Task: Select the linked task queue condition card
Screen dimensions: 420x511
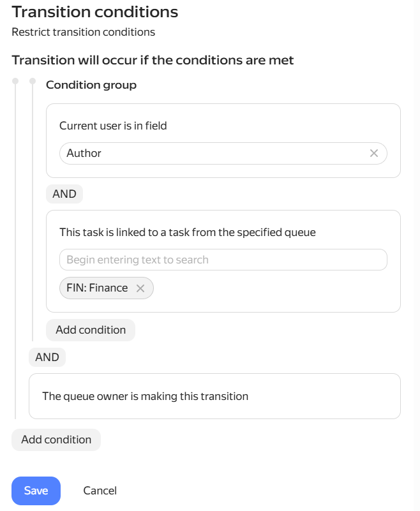Action: pos(223,262)
